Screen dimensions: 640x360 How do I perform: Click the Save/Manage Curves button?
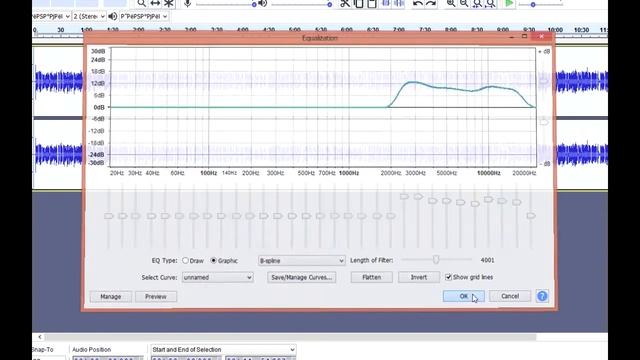point(302,278)
